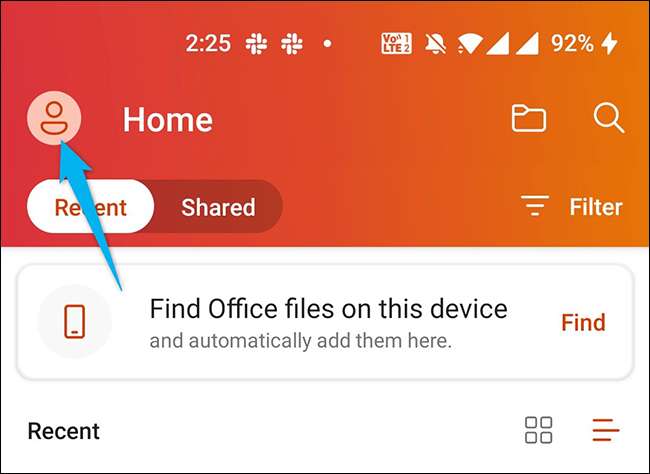
Task: Tap the Home title
Action: pos(167,120)
